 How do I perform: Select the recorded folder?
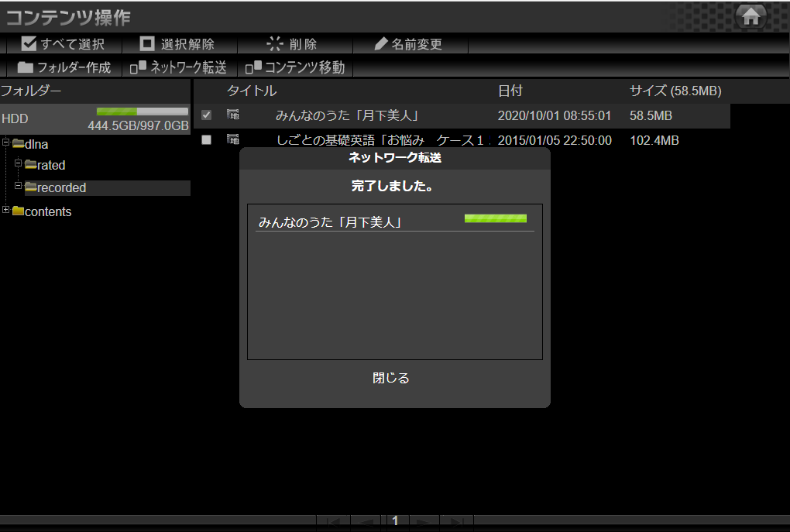61,188
